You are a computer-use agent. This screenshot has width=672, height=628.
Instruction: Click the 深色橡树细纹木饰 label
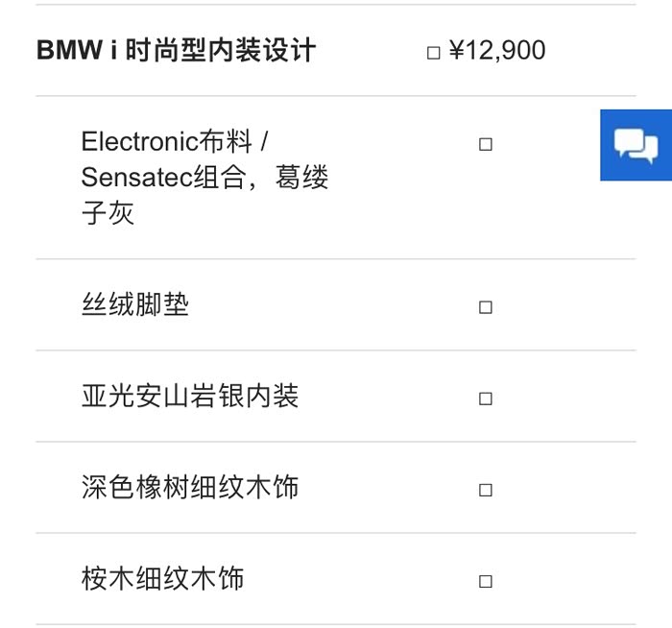190,487
